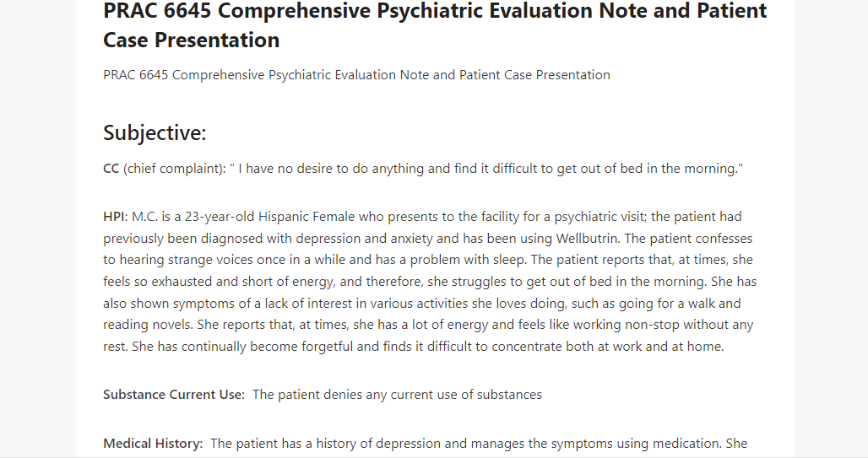This screenshot has width=868, height=458.
Task: Click the bold 'Medical History:' label
Action: click(x=154, y=444)
